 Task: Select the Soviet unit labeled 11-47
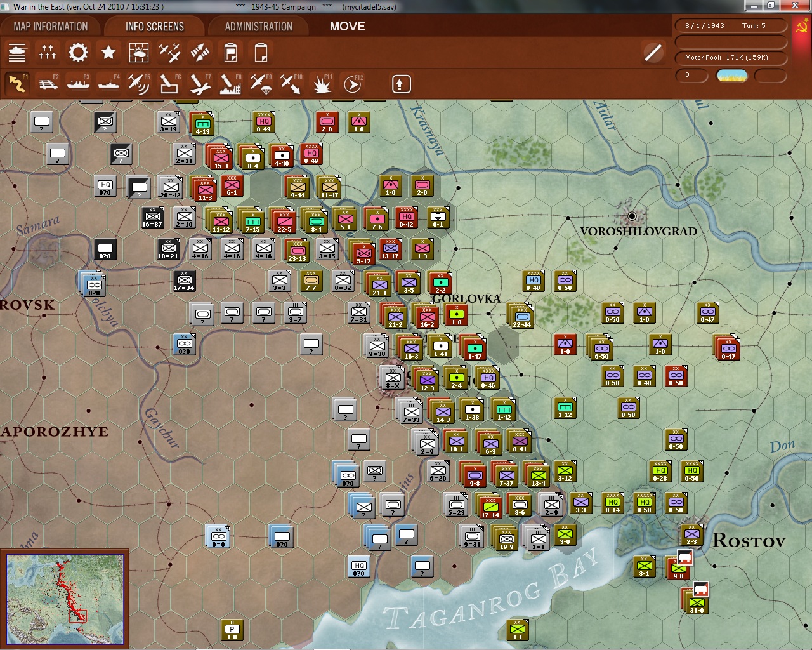(329, 187)
